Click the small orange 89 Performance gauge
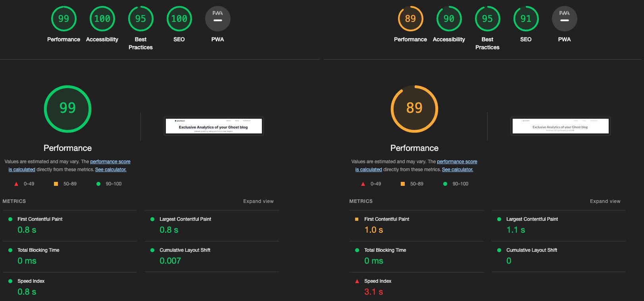Viewport: 644px width, 301px height. point(410,19)
